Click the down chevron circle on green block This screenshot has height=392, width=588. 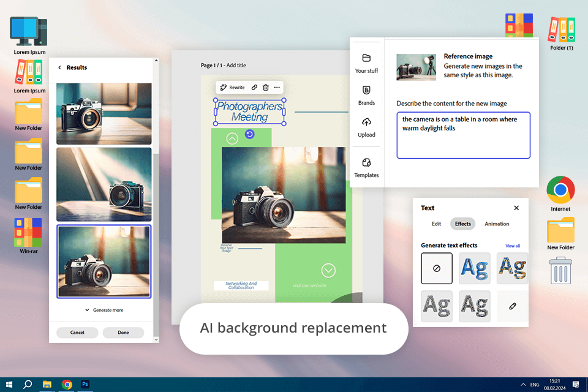[328, 270]
